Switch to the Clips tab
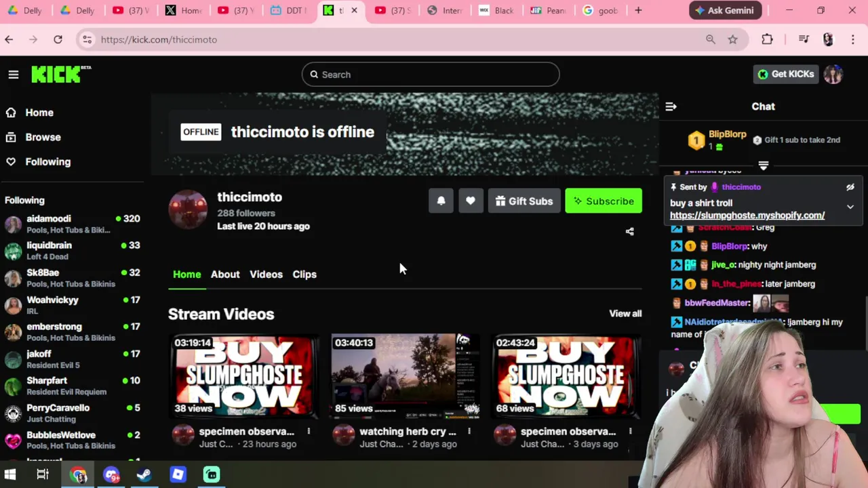The image size is (868, 488). pyautogui.click(x=304, y=274)
